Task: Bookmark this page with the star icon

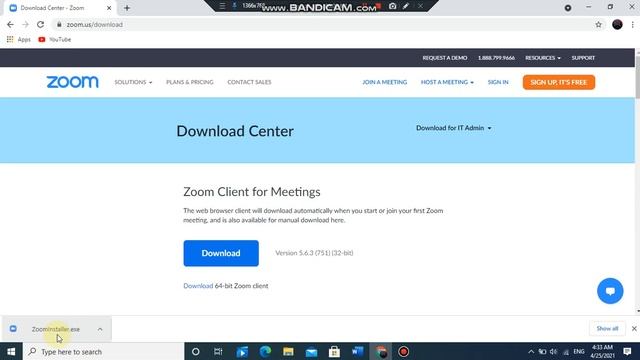Action: [x=598, y=24]
